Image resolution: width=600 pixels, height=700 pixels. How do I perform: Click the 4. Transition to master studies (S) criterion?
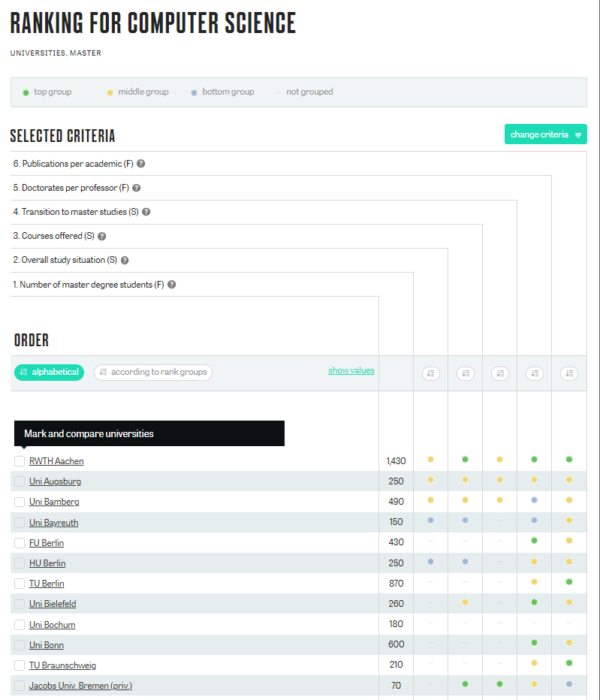coord(76,212)
